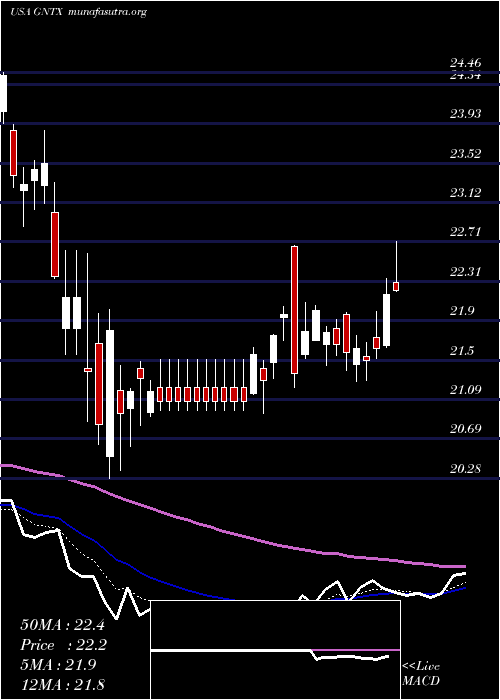Click the '5MA : 21.9' readout
Image resolution: width=500 pixels, height=700 pixels.
click(x=58, y=665)
